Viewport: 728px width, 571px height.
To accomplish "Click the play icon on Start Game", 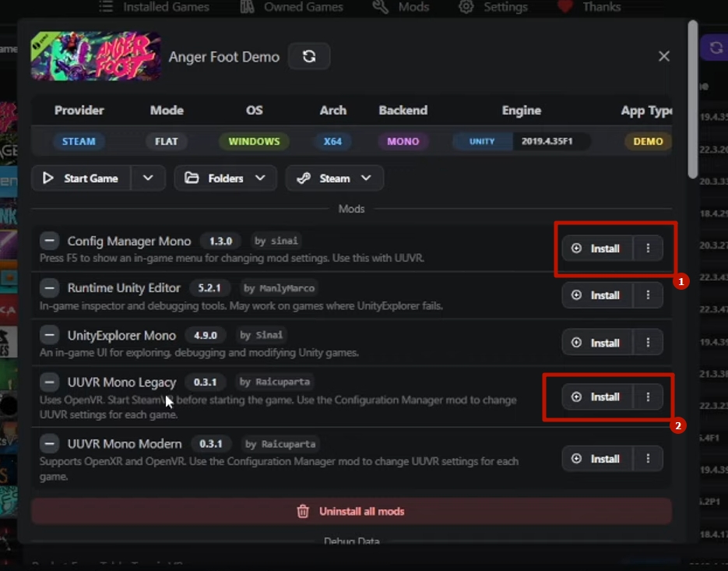I will point(47,178).
